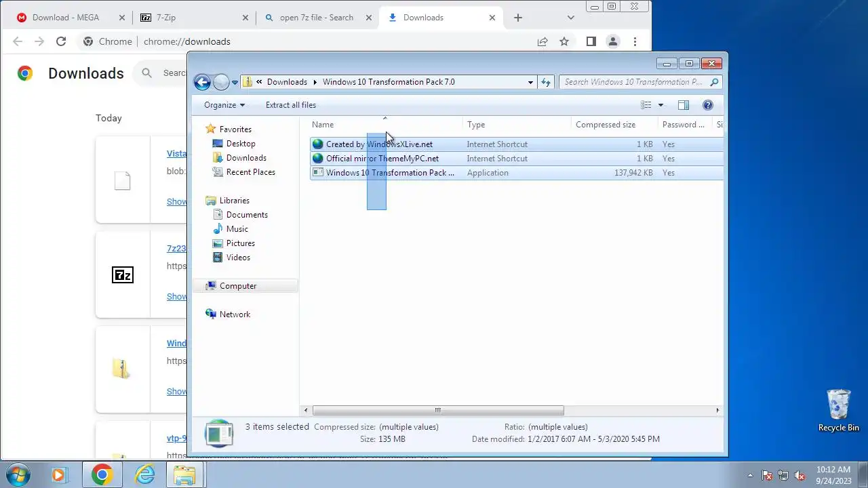Launch Windows Media Player from taskbar
The image size is (868, 488).
point(59,474)
